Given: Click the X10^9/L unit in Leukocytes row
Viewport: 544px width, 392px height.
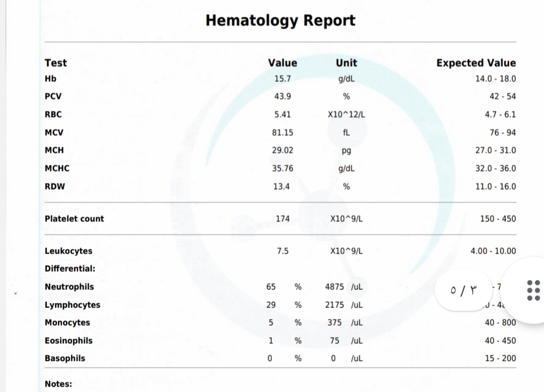Looking at the screenshot, I should [x=346, y=251].
